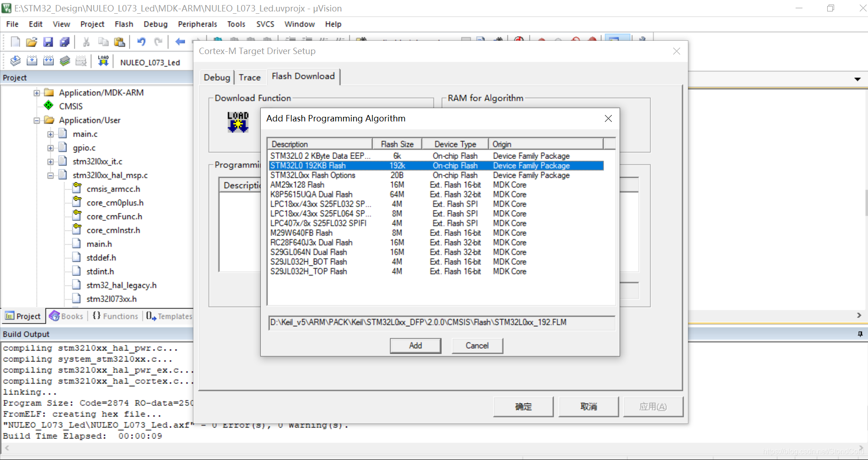Open the Flash menu

[x=124, y=24]
